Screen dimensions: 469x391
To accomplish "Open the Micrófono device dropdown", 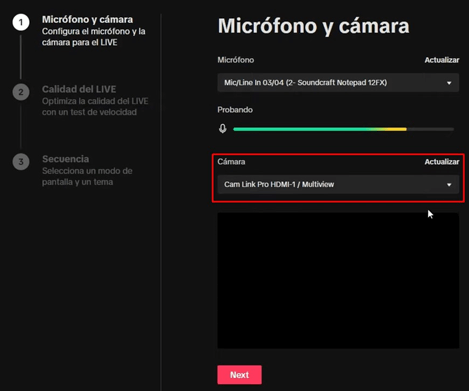I will (x=338, y=83).
